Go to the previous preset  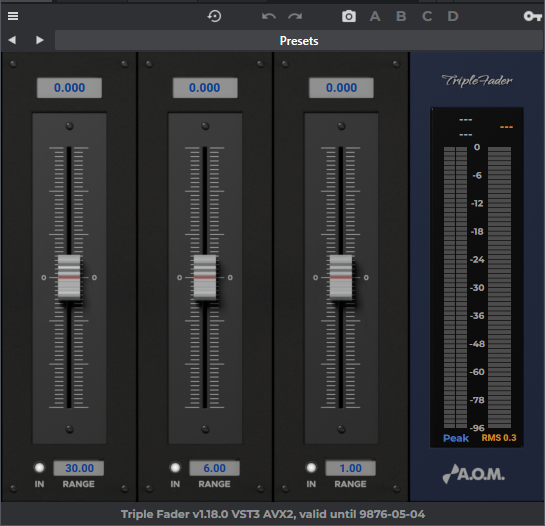pos(12,40)
